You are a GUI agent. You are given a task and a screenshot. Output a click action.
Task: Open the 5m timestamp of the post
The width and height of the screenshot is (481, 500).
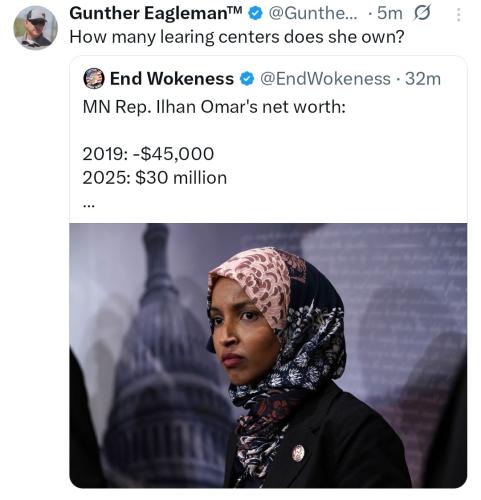coord(389,14)
